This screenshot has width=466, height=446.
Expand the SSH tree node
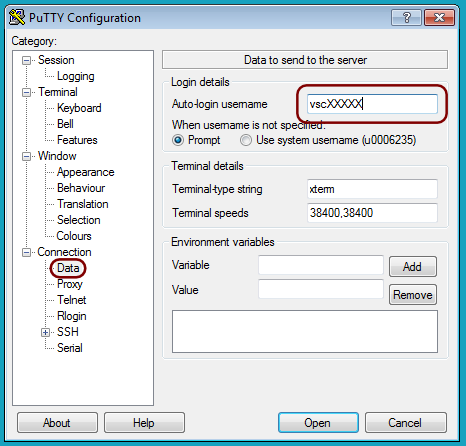[45, 332]
